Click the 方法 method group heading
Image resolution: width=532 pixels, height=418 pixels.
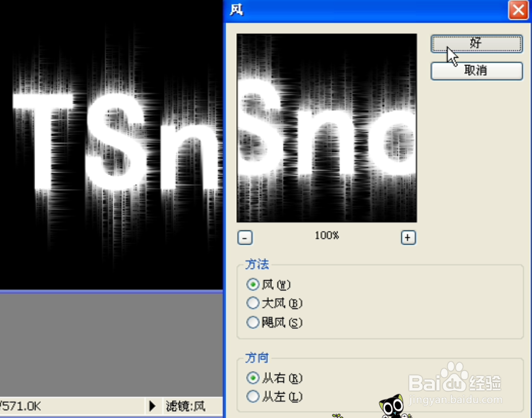point(256,264)
